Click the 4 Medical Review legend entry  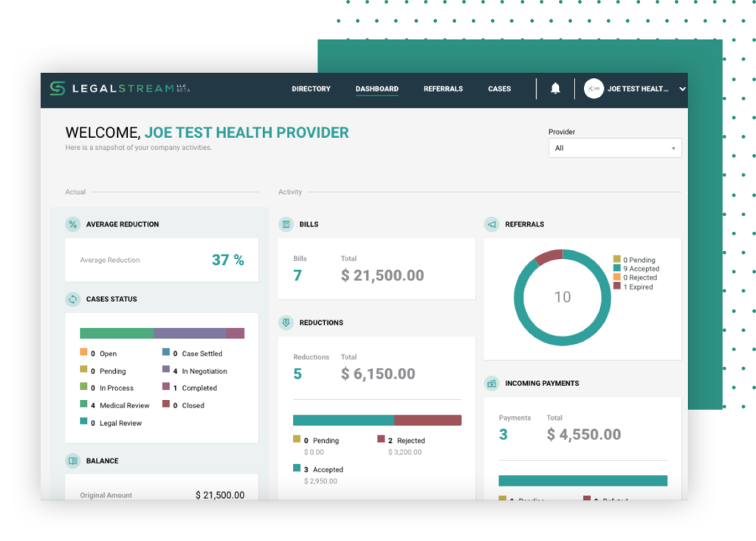(x=114, y=405)
